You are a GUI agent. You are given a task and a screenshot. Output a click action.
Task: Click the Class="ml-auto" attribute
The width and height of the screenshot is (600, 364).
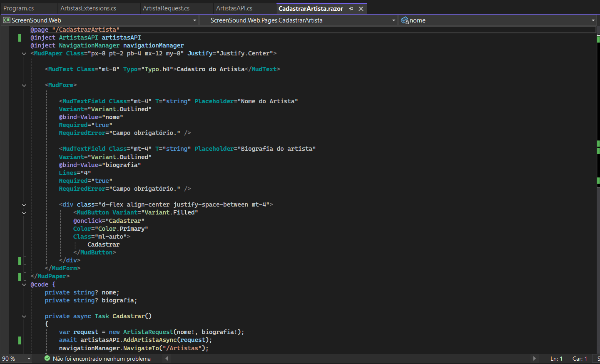[x=100, y=237]
